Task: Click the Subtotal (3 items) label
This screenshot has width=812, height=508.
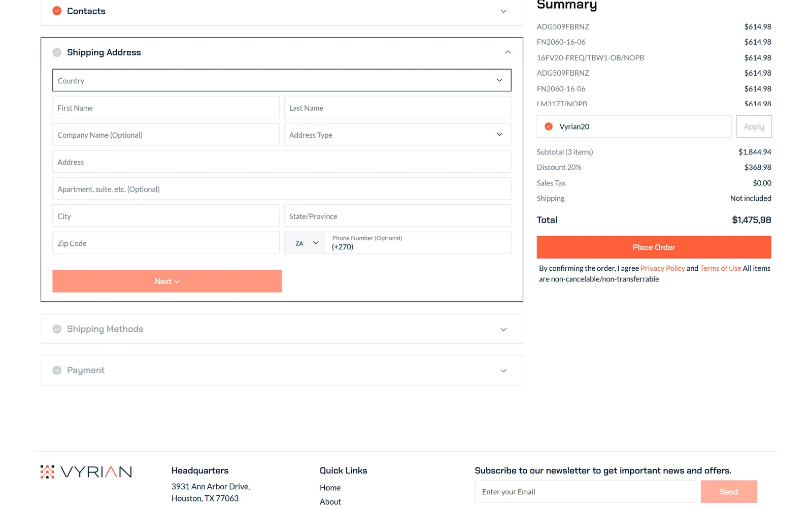Action: click(565, 152)
